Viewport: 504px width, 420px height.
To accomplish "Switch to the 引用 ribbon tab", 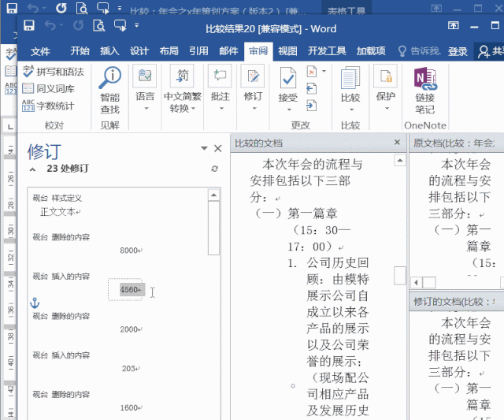I will 198,50.
